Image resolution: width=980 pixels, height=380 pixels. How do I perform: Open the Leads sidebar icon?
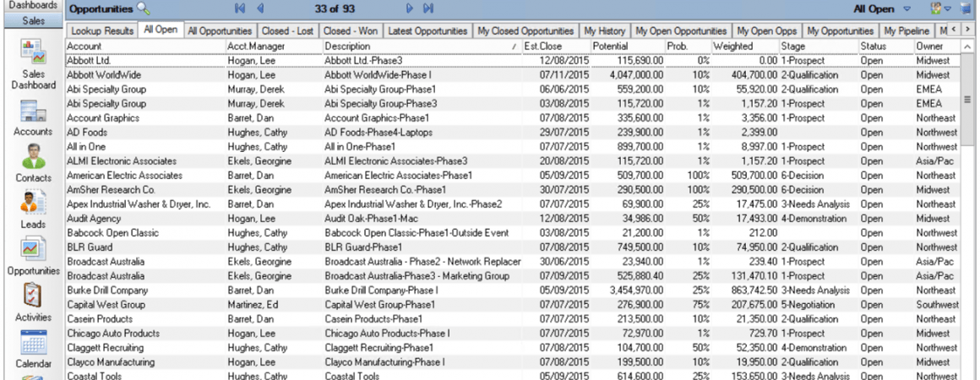pyautogui.click(x=33, y=203)
